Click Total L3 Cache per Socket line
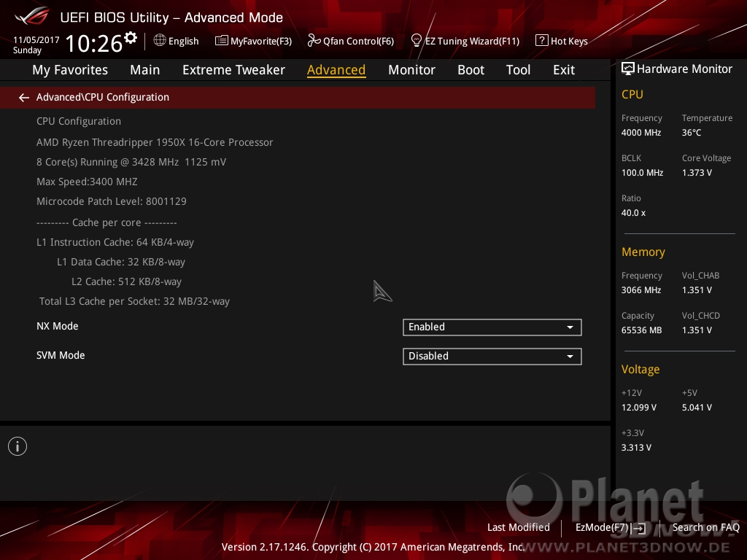This screenshot has width=747, height=560. pyautogui.click(x=134, y=301)
